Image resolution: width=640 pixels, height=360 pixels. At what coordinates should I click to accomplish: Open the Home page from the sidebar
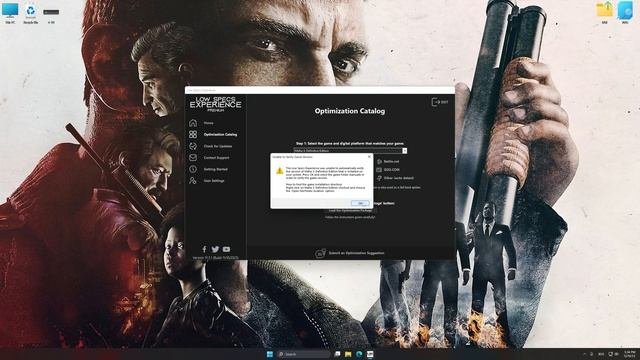(x=209, y=123)
